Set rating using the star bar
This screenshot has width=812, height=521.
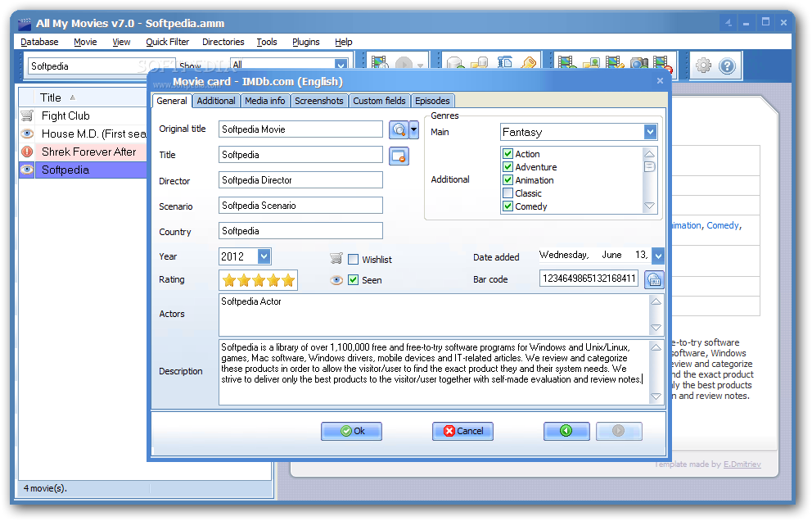point(259,280)
